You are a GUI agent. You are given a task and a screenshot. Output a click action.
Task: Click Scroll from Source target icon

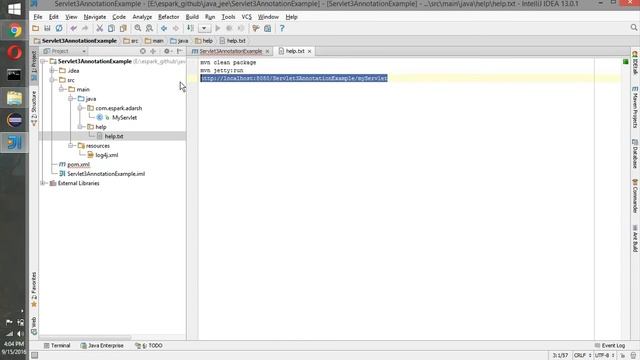(x=143, y=51)
